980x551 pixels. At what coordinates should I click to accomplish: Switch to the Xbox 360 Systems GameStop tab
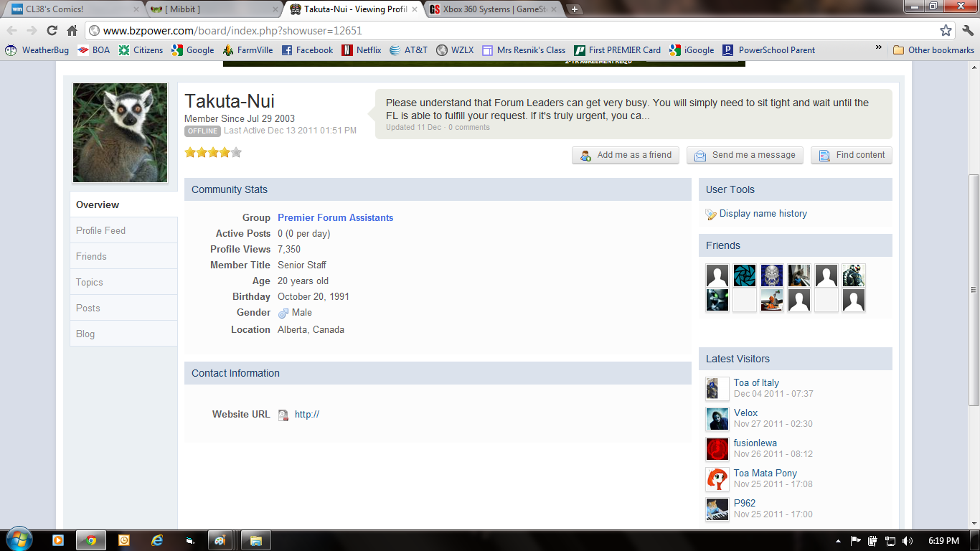[x=491, y=9]
